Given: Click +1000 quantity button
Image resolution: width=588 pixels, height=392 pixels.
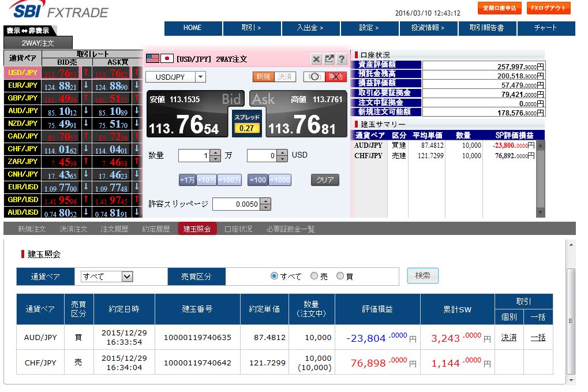Looking at the screenshot, I should point(280,180).
